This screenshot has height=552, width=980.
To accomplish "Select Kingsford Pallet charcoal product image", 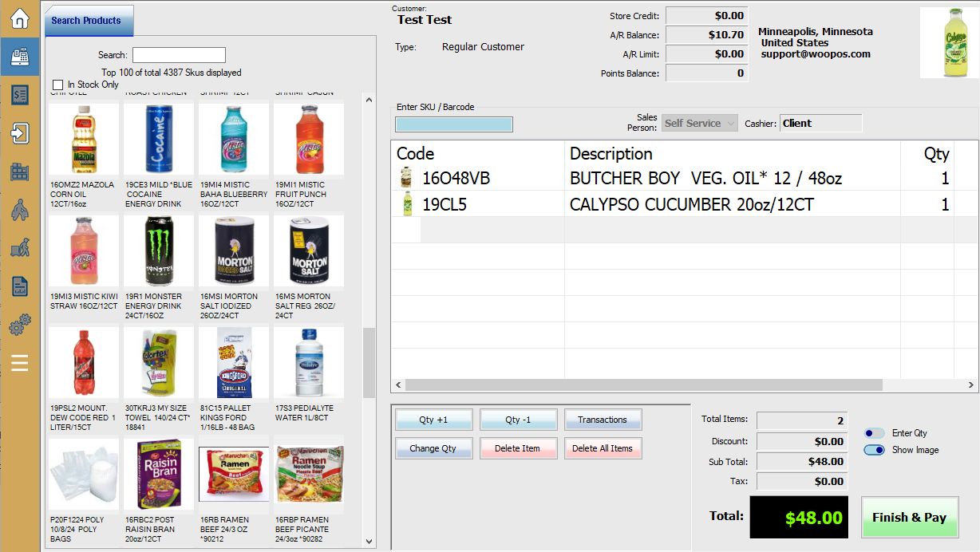I will (x=234, y=362).
